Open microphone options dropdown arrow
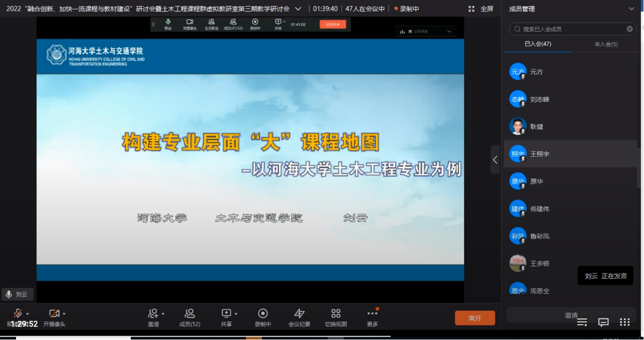Viewport: 644px width, 340px height. 28,314
